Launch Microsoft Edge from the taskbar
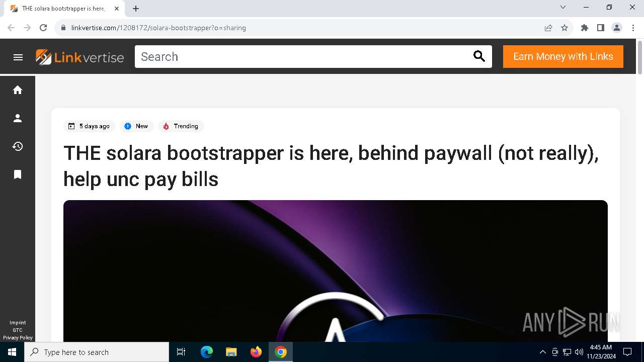 point(207,352)
